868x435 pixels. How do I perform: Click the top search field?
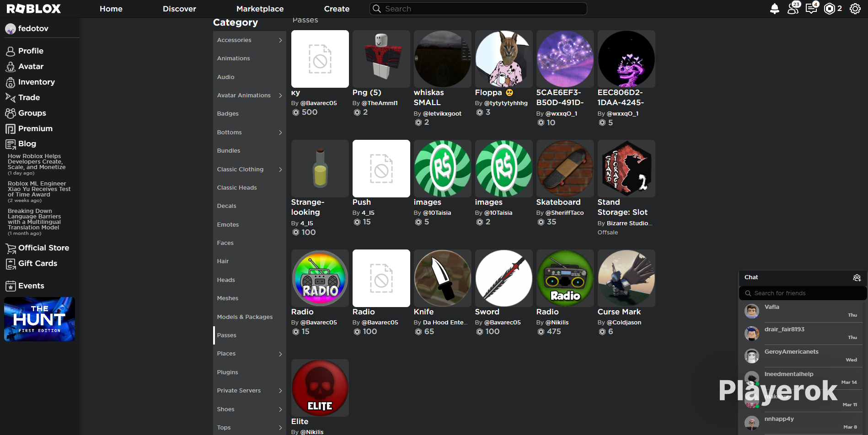pyautogui.click(x=478, y=9)
